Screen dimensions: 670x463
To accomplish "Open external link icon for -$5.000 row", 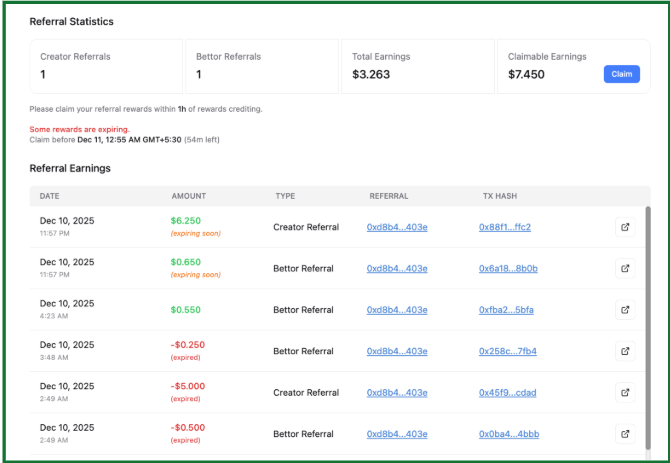I will pyautogui.click(x=625, y=393).
